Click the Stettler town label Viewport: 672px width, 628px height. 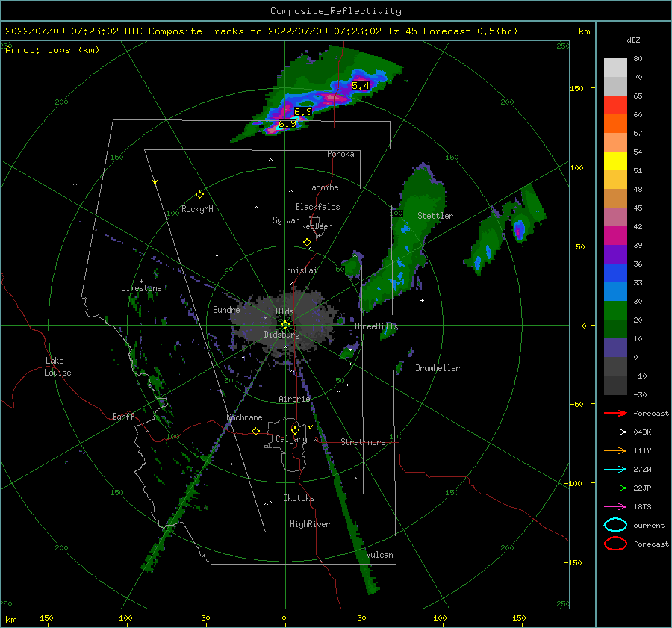(x=435, y=216)
